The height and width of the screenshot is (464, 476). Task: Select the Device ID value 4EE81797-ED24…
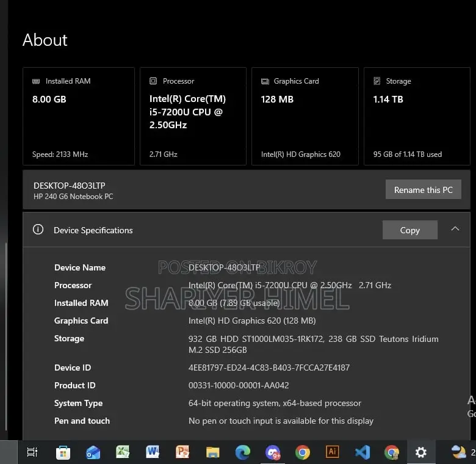pyautogui.click(x=269, y=368)
